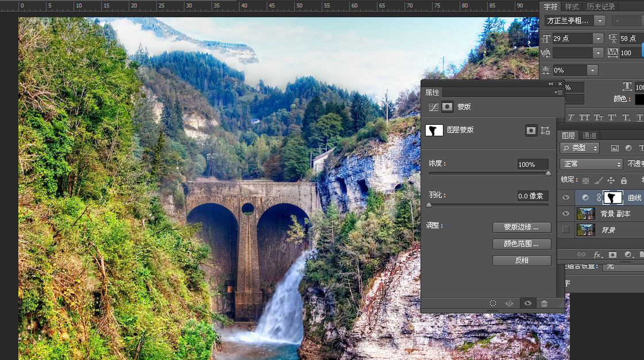The width and height of the screenshot is (644, 360).
Task: Open the 正常 blend mode dropdown
Action: (x=591, y=164)
